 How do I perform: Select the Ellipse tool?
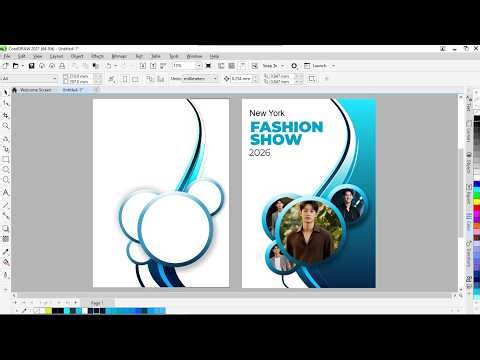(x=6, y=170)
